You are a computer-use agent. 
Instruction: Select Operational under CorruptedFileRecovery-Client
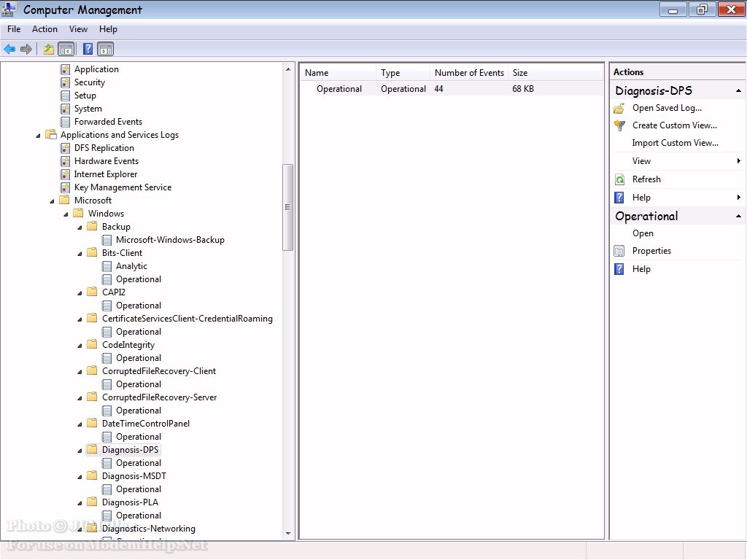[139, 385]
